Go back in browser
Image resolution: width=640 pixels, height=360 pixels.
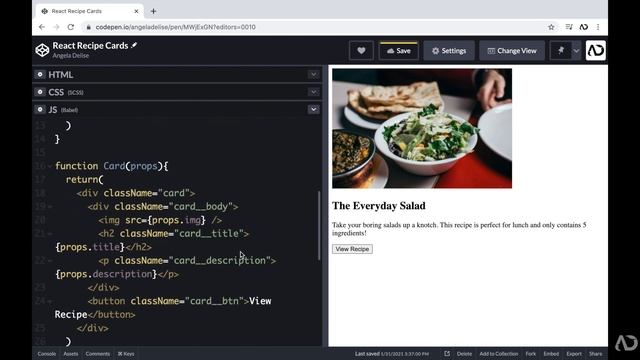[42, 27]
